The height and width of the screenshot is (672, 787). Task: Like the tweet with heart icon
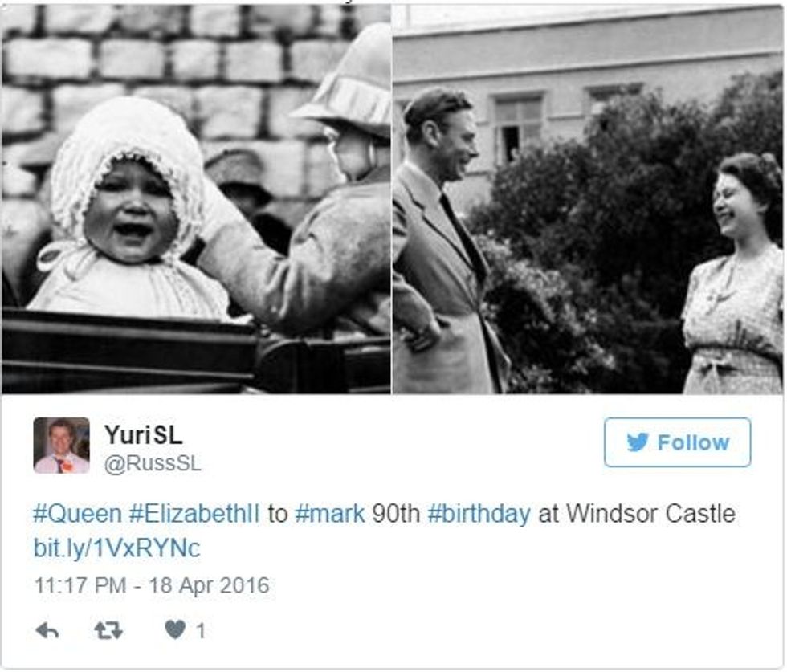click(x=175, y=629)
